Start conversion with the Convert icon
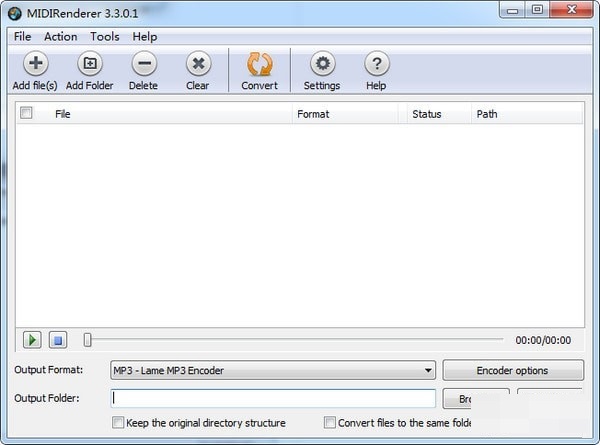Image resolution: width=600 pixels, height=445 pixels. click(x=259, y=64)
